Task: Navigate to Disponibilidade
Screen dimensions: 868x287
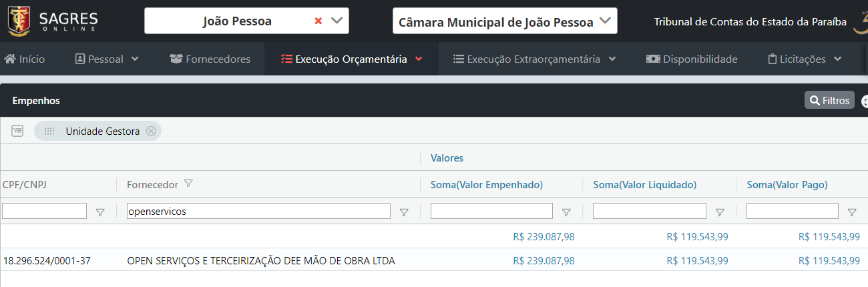Action: click(x=692, y=59)
